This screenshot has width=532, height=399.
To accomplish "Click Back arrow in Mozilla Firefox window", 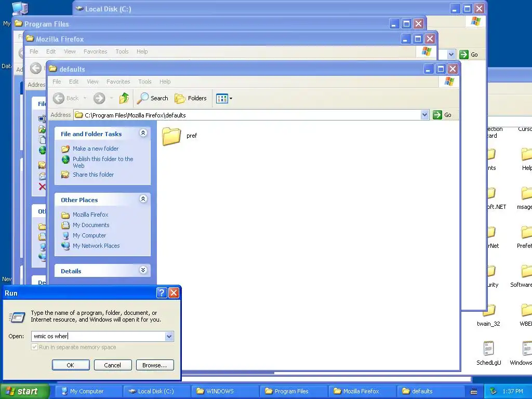I will point(35,68).
